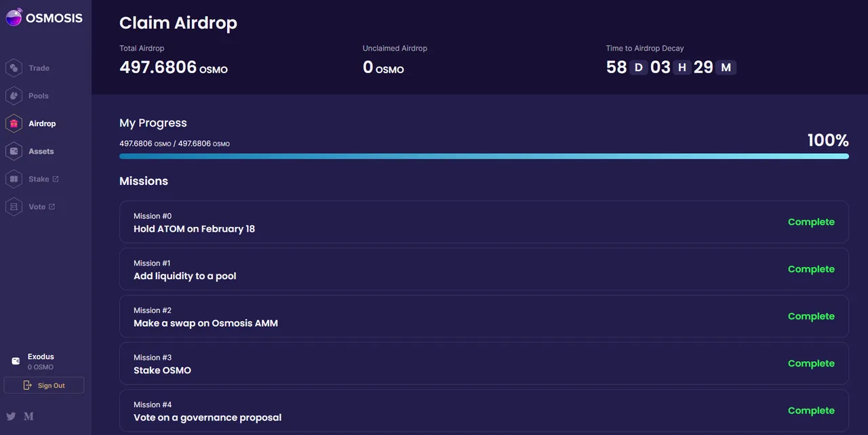Click Complete status of Mission #2

tap(811, 316)
